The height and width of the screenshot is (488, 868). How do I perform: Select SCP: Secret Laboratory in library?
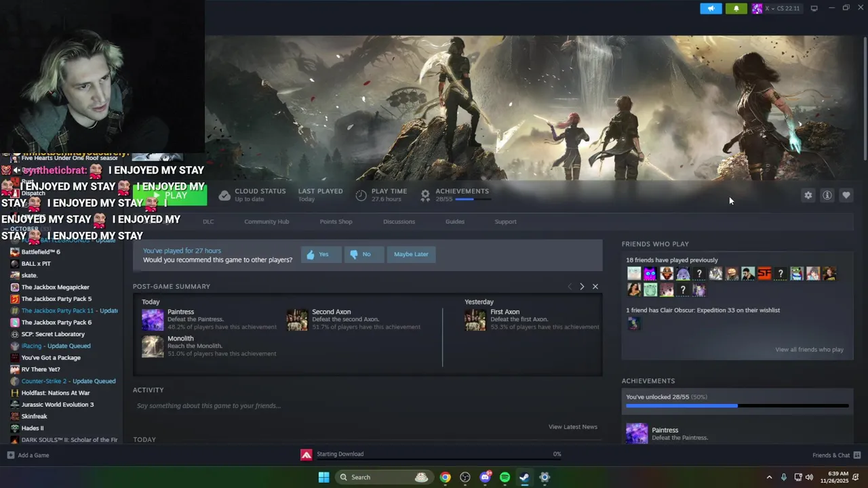coord(53,334)
